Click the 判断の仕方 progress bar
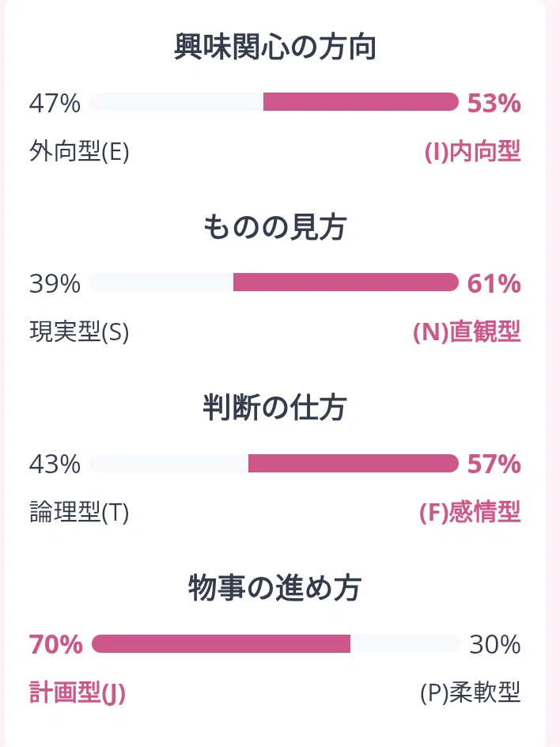The height and width of the screenshot is (747, 560). [x=274, y=463]
